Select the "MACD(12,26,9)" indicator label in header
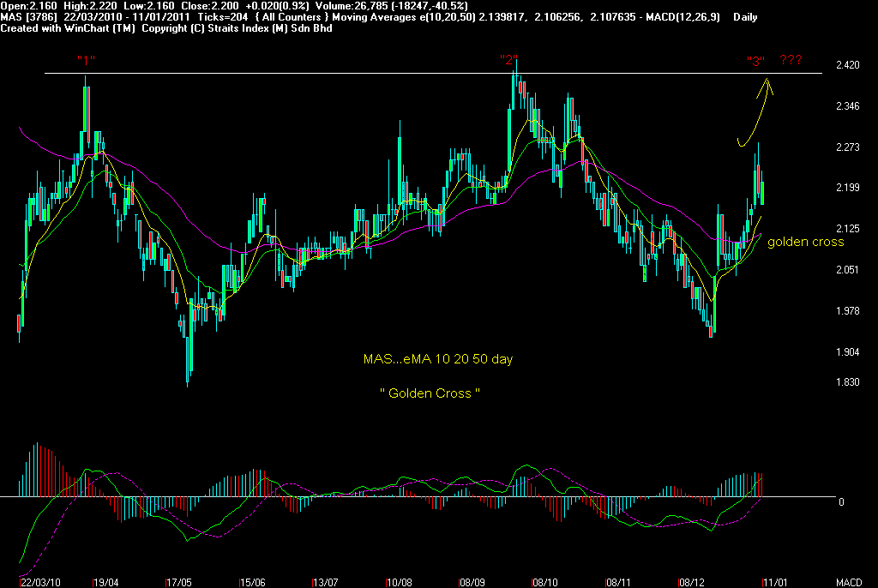Screen dimensions: 878x588 [x=683, y=17]
